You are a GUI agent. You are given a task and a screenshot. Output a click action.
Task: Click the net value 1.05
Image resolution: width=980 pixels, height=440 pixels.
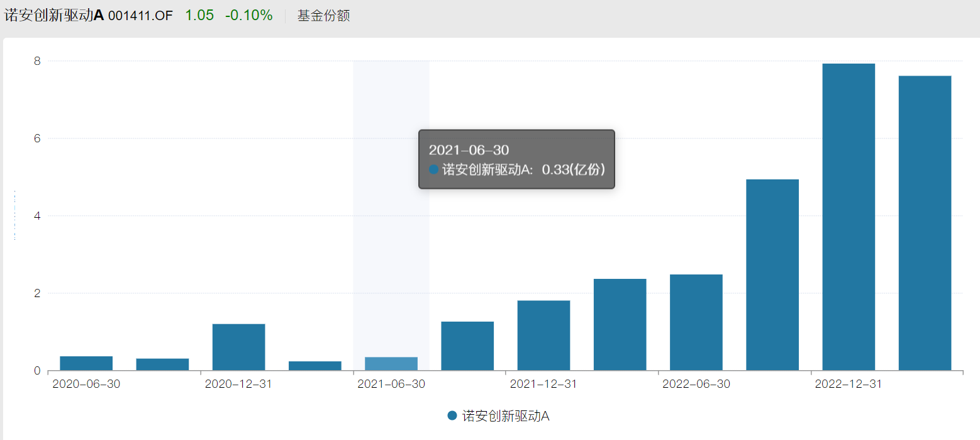pos(199,16)
